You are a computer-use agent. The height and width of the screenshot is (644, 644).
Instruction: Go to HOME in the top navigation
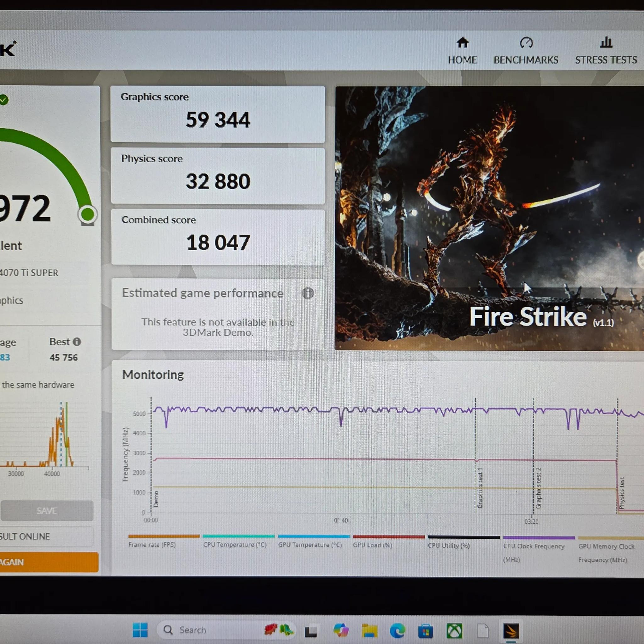tap(462, 50)
